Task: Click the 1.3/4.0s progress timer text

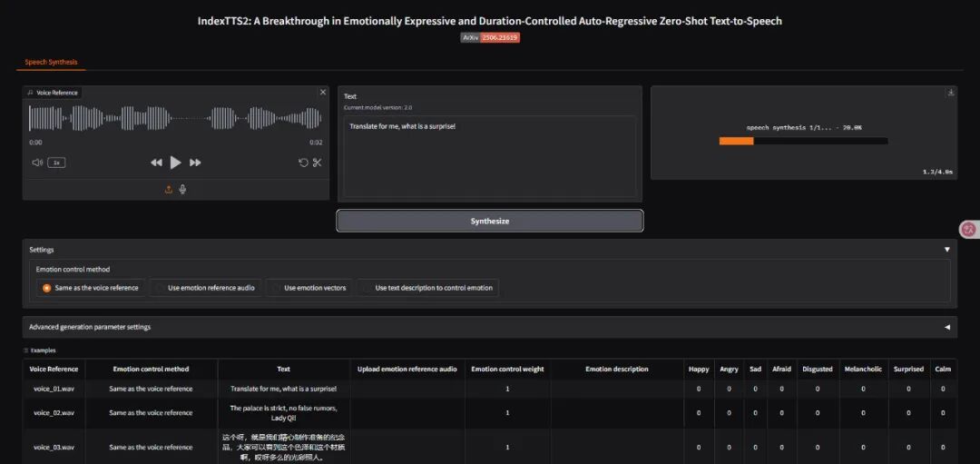Action: pyautogui.click(x=937, y=172)
